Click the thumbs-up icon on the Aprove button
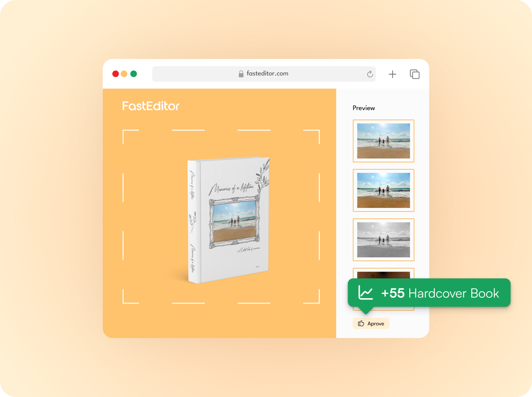The height and width of the screenshot is (397, 532). 360,323
